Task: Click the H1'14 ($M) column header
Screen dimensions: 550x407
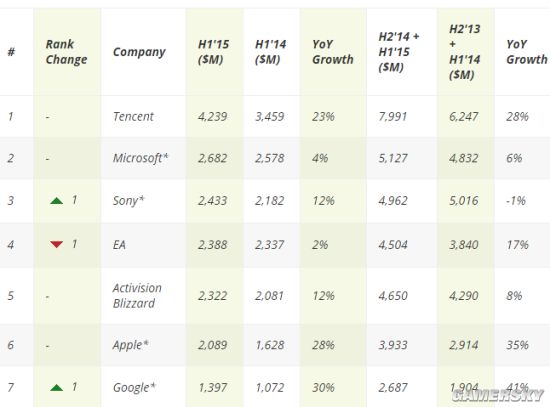Action: 270,52
